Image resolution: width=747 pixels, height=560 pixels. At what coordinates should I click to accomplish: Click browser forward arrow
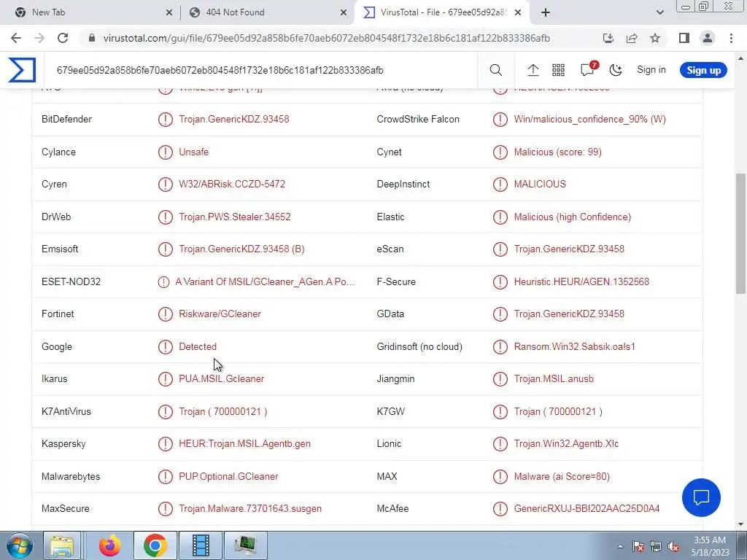(39, 38)
